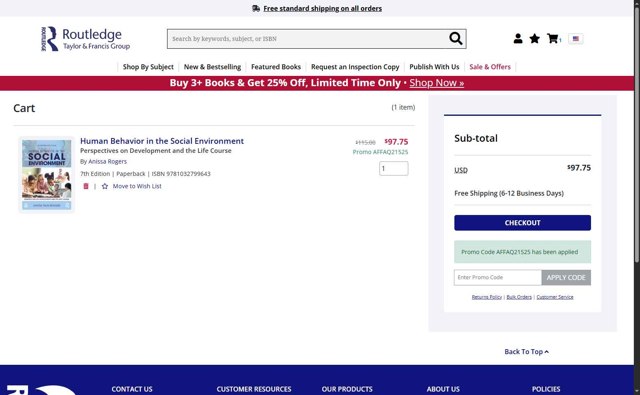Click Free Shipping (6-12 Business Days) text
The image size is (640, 395).
tap(509, 193)
